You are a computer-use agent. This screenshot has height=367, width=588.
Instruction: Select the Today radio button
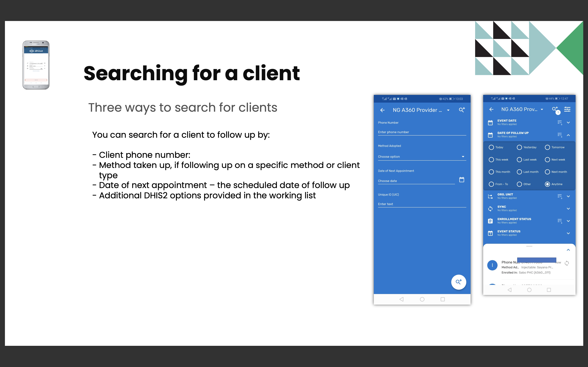click(491, 147)
